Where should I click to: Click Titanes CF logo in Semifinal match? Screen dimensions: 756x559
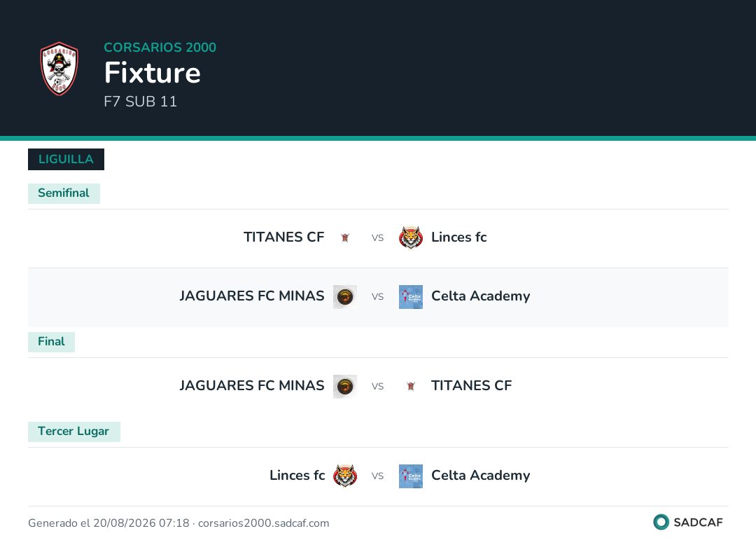click(x=345, y=237)
